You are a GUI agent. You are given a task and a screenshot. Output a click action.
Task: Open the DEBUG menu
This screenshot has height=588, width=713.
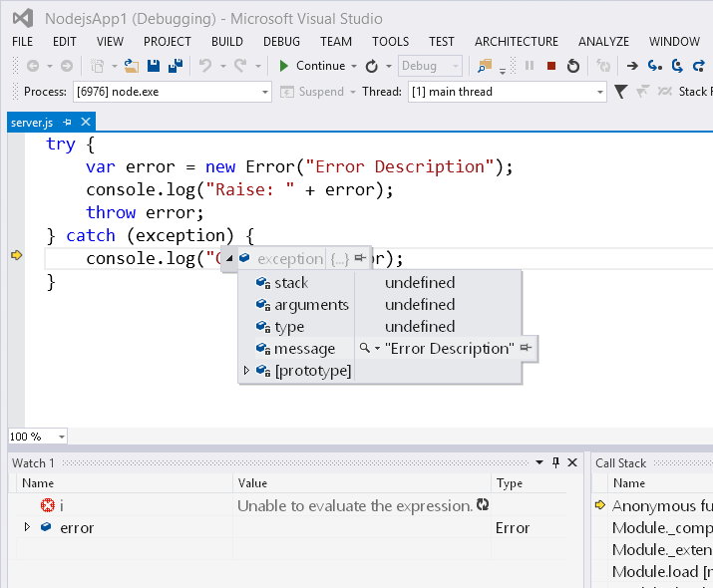click(x=281, y=41)
